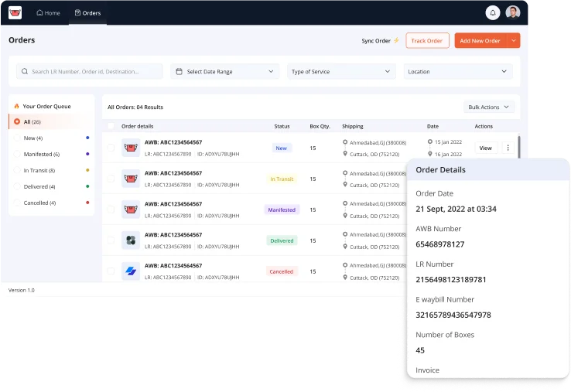Click calendar icon in Select Date Range

[180, 72]
